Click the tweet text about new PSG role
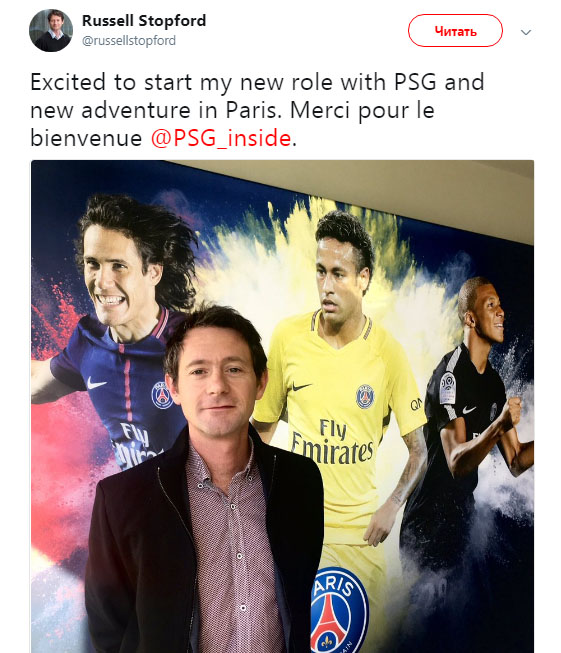The width and height of the screenshot is (561, 653). pos(257,110)
